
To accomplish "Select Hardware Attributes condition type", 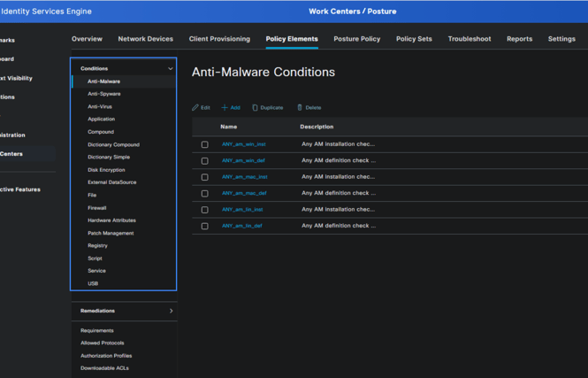I will (x=111, y=220).
